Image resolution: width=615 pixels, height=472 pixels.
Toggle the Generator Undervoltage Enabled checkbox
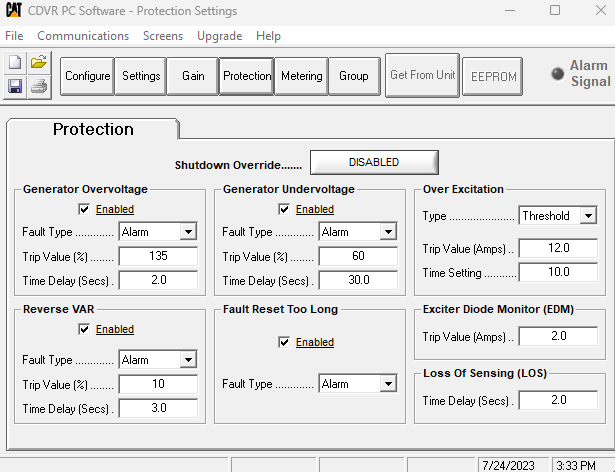tap(284, 209)
